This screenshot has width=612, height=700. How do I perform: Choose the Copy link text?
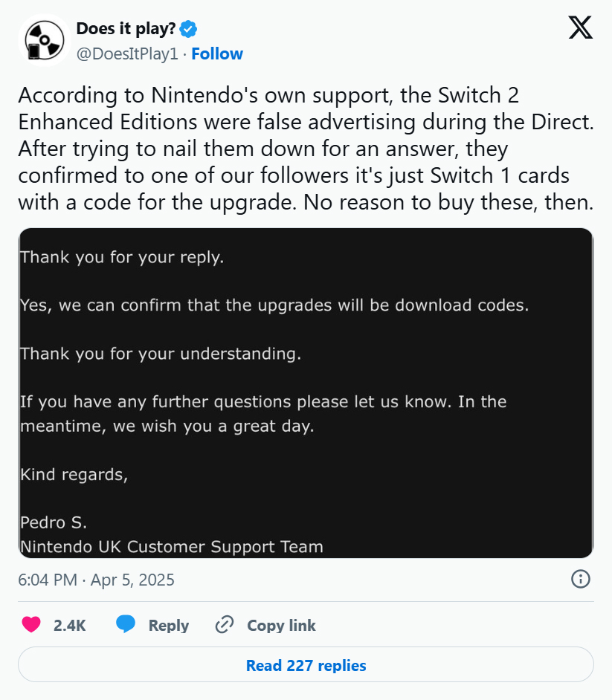(281, 626)
